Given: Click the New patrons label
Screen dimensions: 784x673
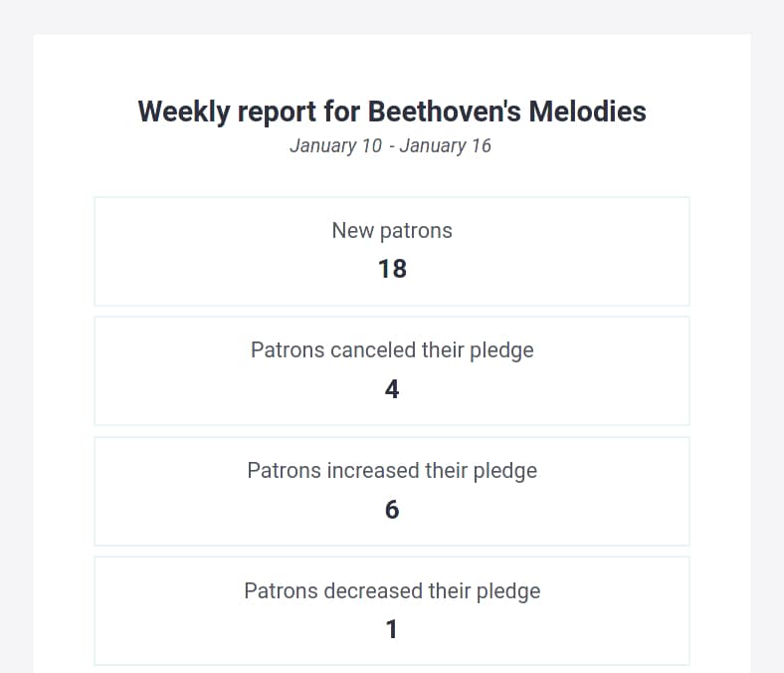Looking at the screenshot, I should (392, 231).
